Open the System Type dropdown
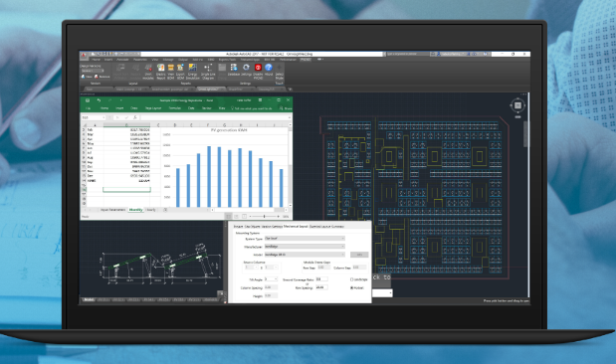 click(305, 239)
